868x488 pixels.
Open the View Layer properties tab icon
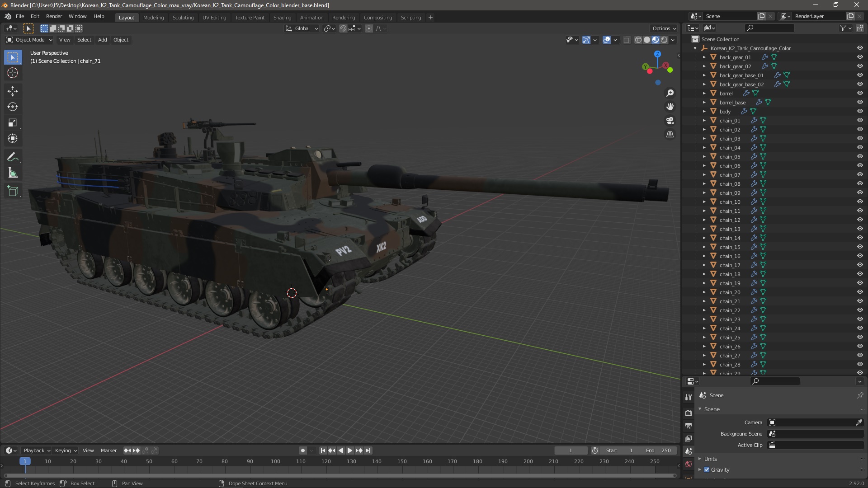click(x=689, y=439)
